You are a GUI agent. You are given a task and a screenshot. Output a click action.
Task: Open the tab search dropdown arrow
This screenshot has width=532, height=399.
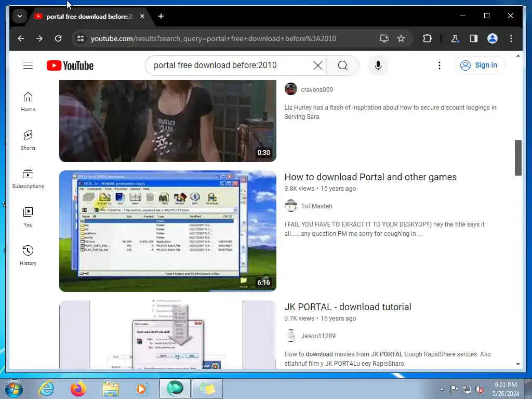tap(20, 16)
